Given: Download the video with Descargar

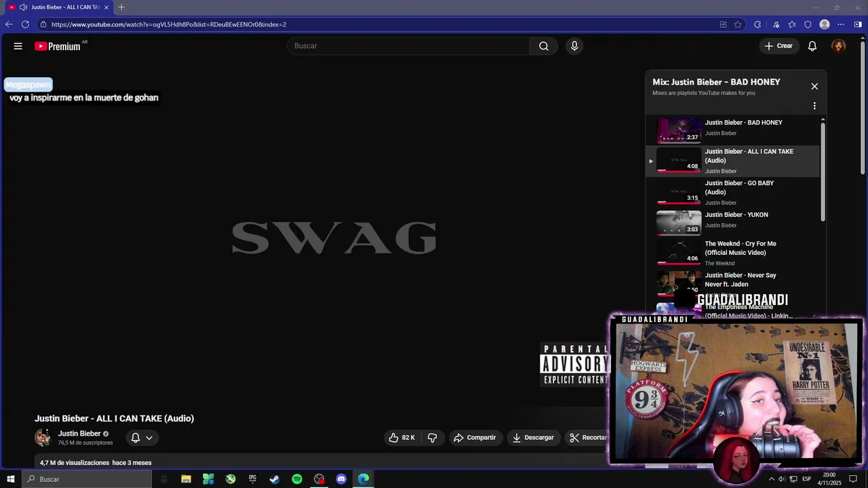Looking at the screenshot, I should point(533,438).
